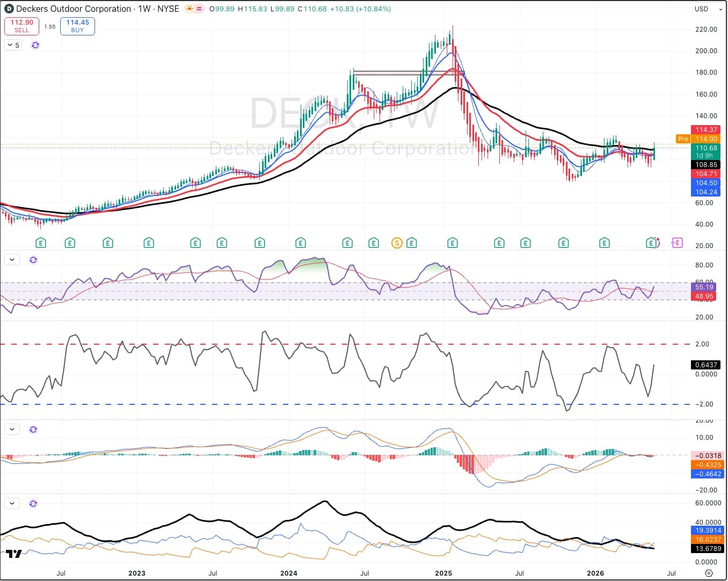Click the pink wavy-lines icon beside NYSE
The width and height of the screenshot is (728, 581).
click(199, 9)
